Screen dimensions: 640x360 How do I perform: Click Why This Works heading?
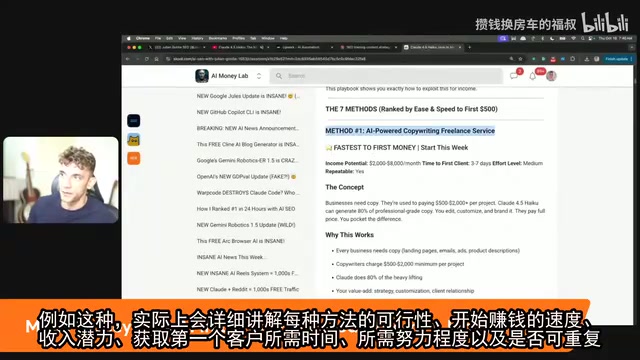tap(349, 235)
